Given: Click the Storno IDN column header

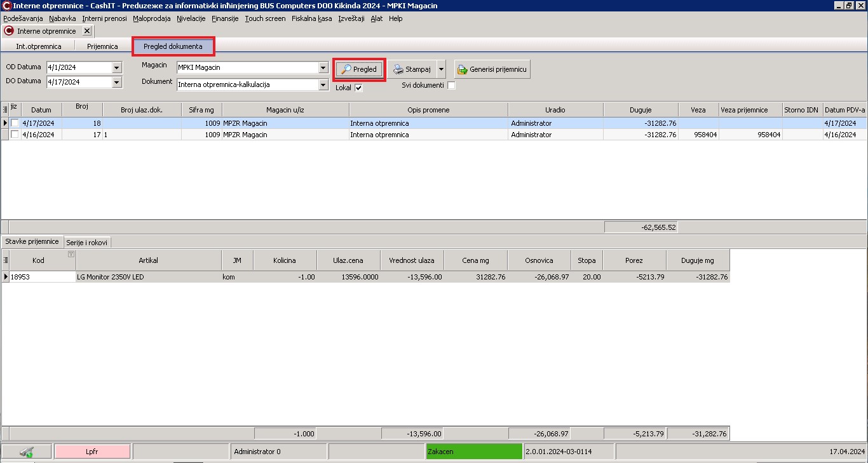Looking at the screenshot, I should pos(801,110).
